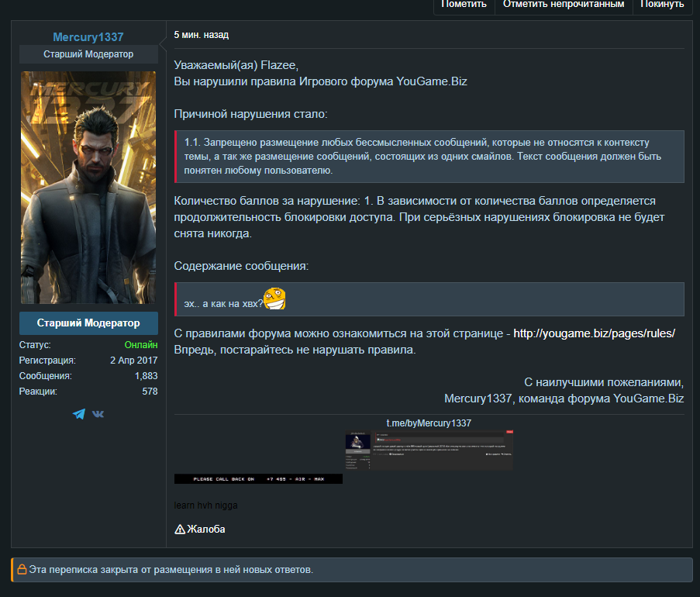The width and height of the screenshot is (700, 597).
Task: Open the 578 reactions count
Action: tap(150, 392)
